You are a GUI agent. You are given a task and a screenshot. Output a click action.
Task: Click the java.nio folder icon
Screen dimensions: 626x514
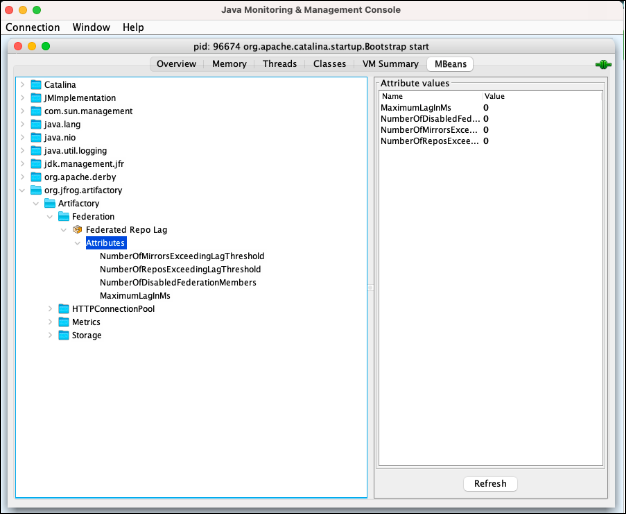coord(36,137)
